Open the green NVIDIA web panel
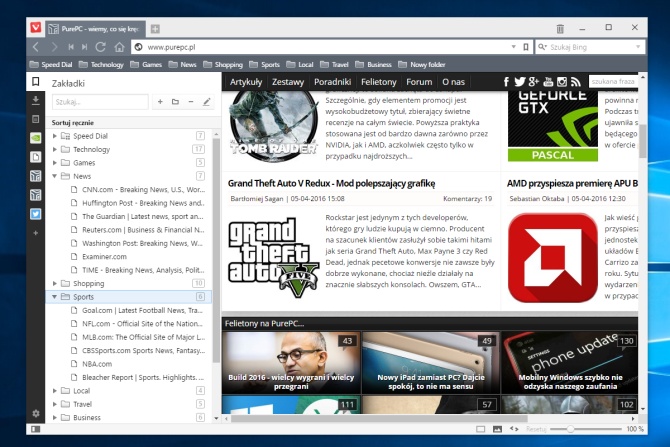This screenshot has height=447, width=670. coord(36,138)
